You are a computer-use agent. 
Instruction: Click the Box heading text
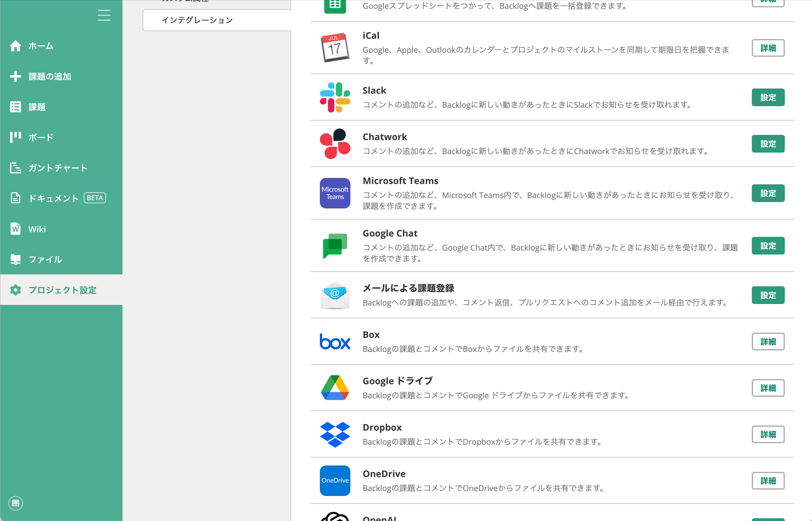[371, 335]
